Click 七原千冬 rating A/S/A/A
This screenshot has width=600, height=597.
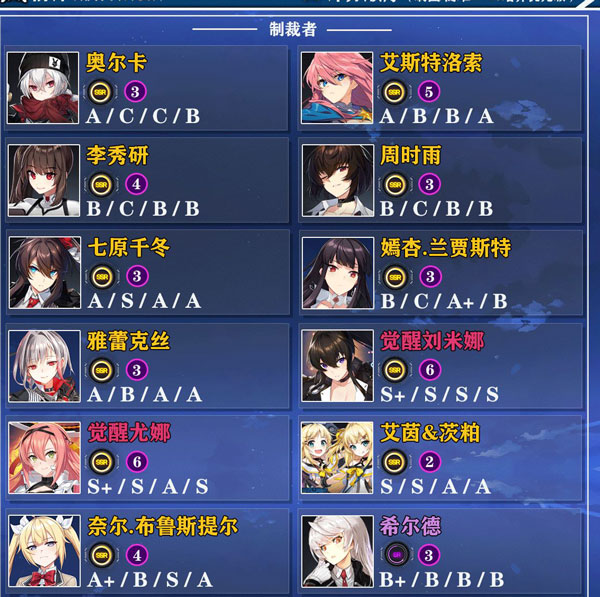pyautogui.click(x=144, y=301)
